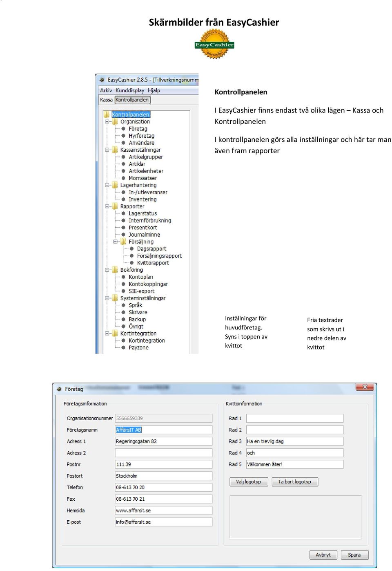Click the E-post input field
Image resolution: width=392 pixels, height=571 pixels.
pyautogui.click(x=164, y=522)
